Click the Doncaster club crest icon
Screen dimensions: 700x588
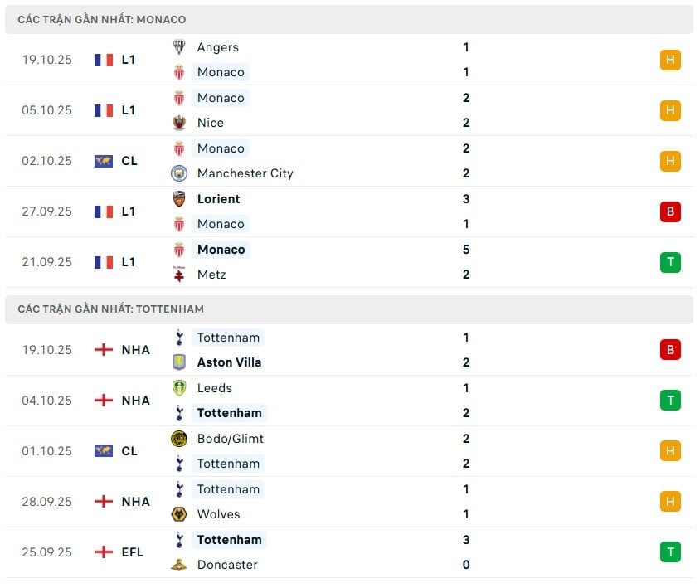pos(179,565)
